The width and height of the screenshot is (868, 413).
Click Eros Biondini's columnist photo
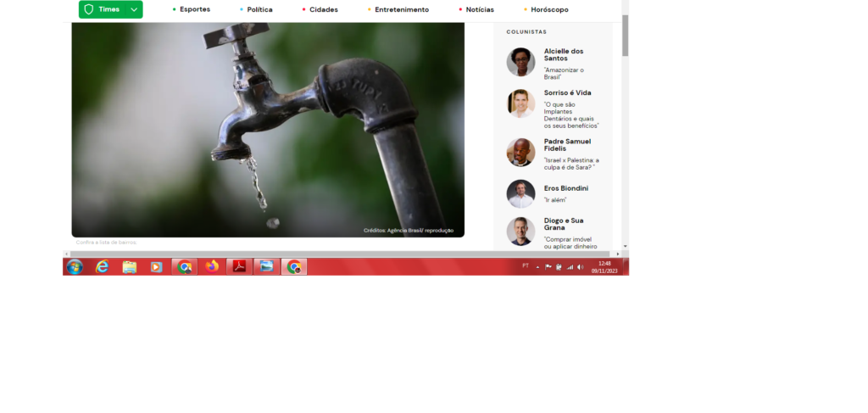pyautogui.click(x=520, y=193)
